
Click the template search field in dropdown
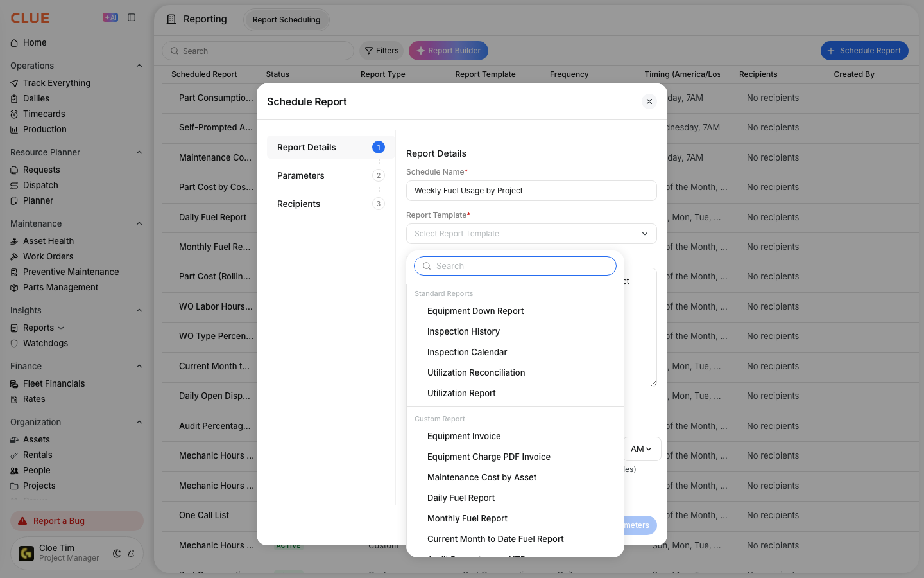pyautogui.click(x=515, y=266)
